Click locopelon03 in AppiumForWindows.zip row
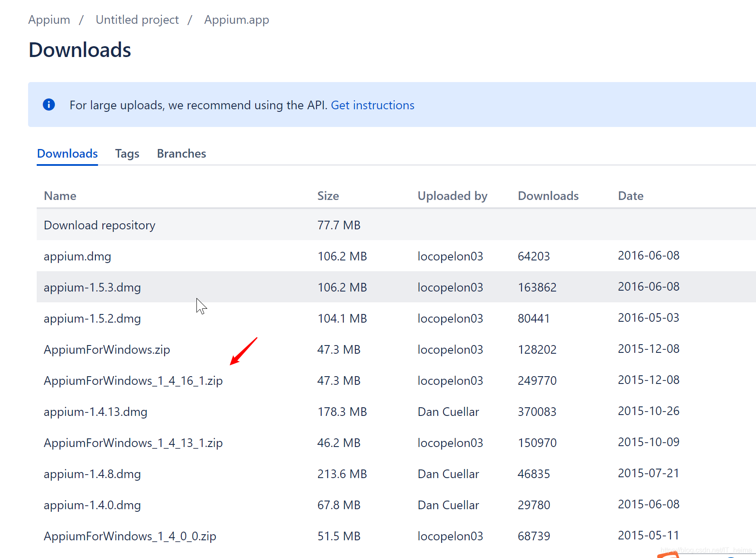Screen dimensions: 756x558 [450, 350]
